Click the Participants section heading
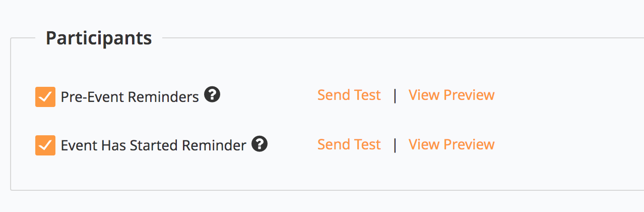This screenshot has width=644, height=212. click(99, 38)
